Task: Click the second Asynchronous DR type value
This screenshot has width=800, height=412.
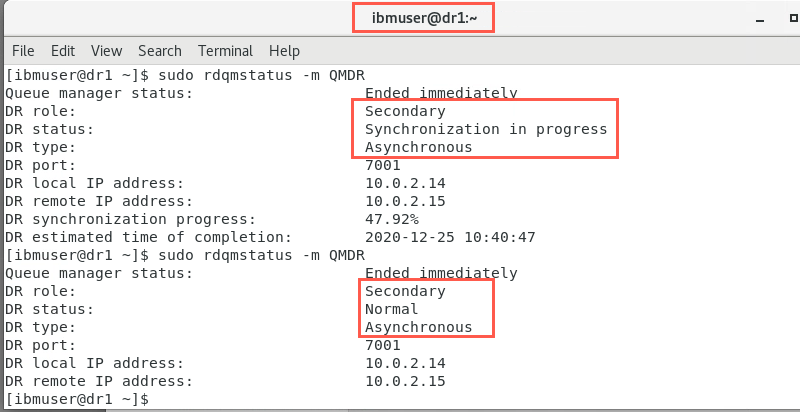Action: click(418, 327)
